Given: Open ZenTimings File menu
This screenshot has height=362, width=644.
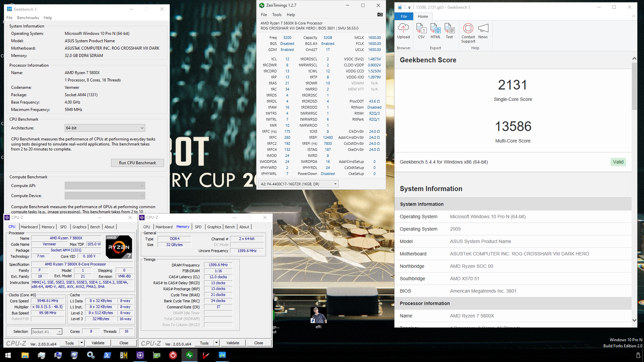Looking at the screenshot, I should (x=264, y=15).
